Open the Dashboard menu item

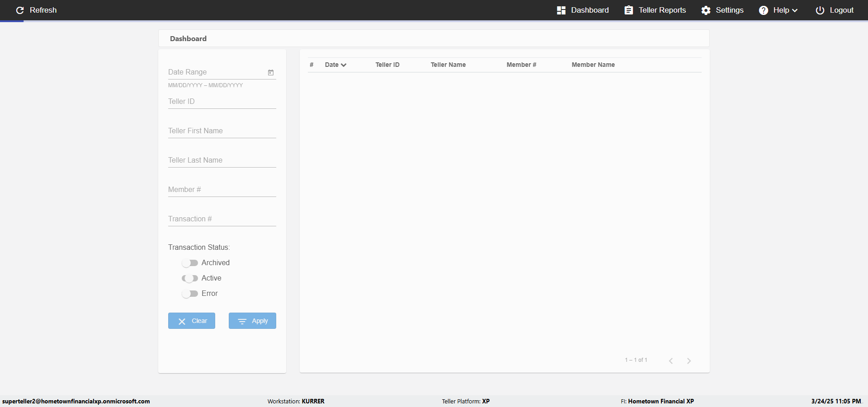[583, 10]
